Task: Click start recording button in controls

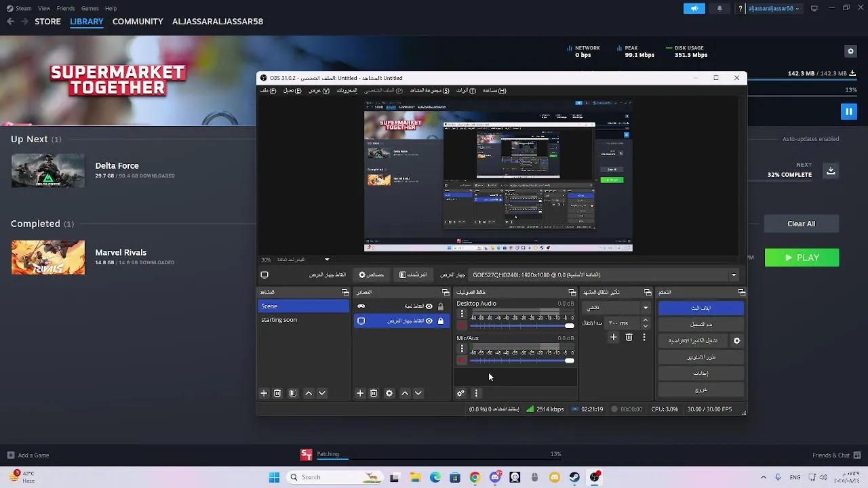Action: tap(701, 325)
